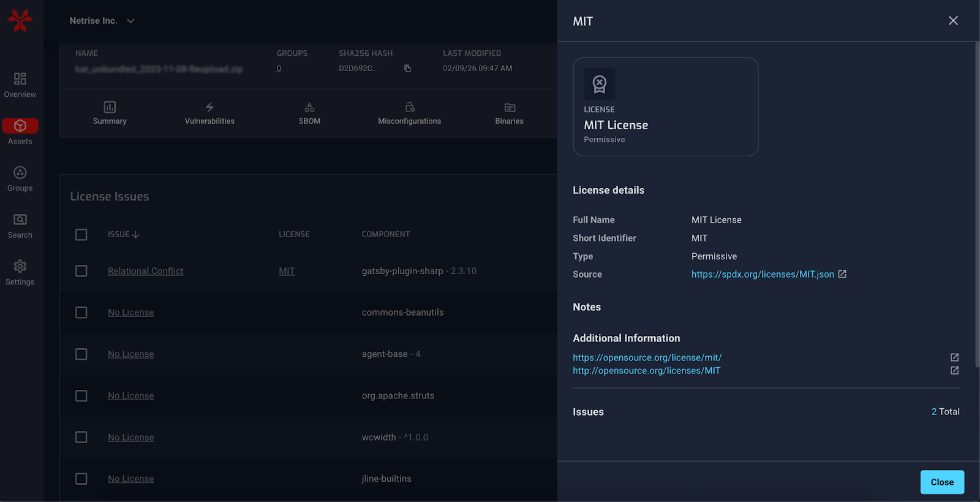This screenshot has height=502, width=980.
Task: Click the Netrise logo icon
Action: pyautogui.click(x=20, y=20)
